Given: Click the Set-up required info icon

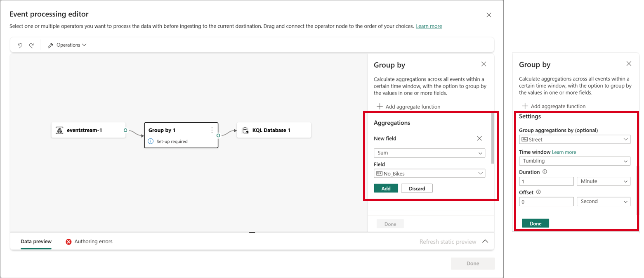Looking at the screenshot, I should (x=151, y=141).
